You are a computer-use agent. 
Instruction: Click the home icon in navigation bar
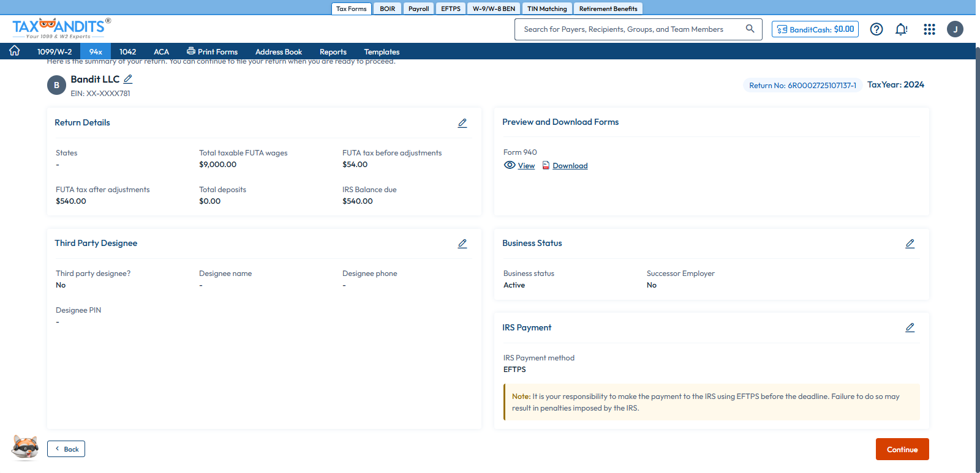click(x=15, y=51)
